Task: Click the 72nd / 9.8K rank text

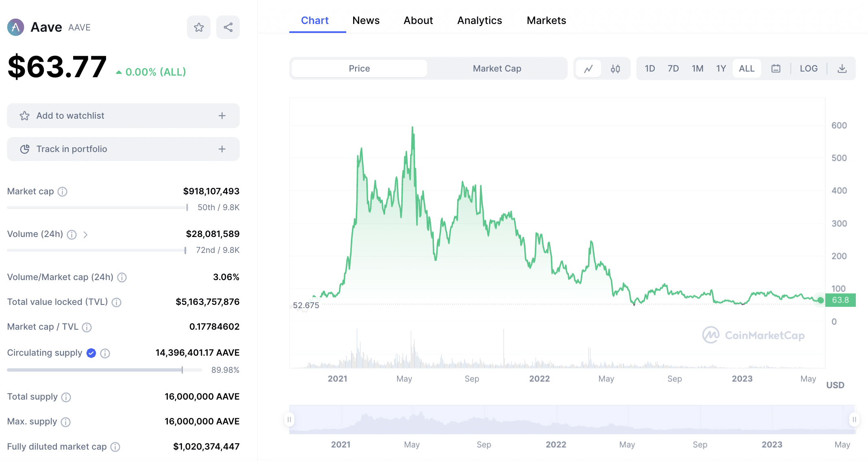Action: coord(218,250)
